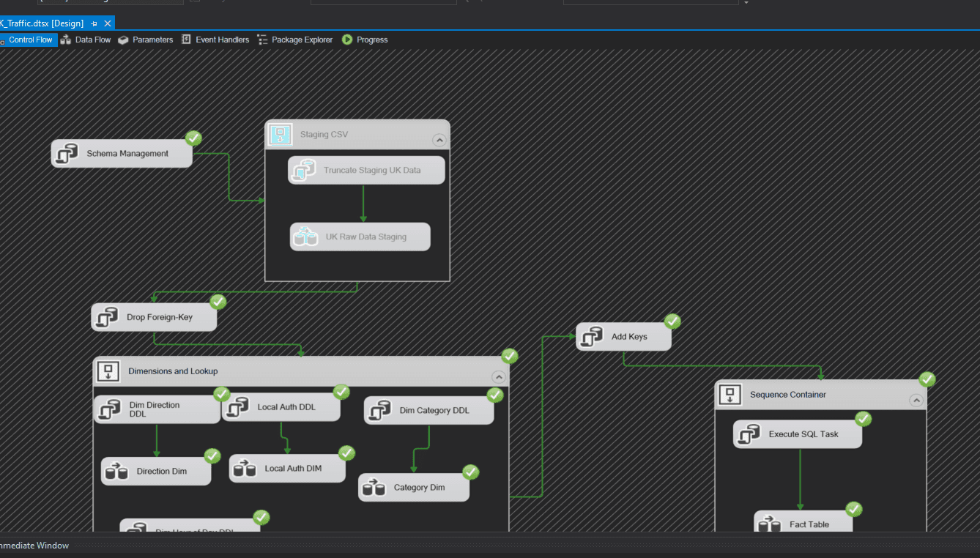The height and width of the screenshot is (558, 980).
Task: Select the Add Keys task icon
Action: click(592, 337)
